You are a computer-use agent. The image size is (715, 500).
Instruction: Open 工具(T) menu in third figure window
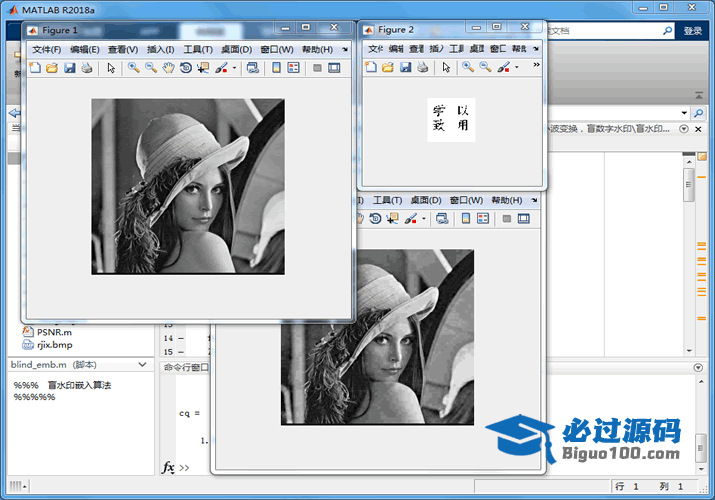pyautogui.click(x=388, y=200)
